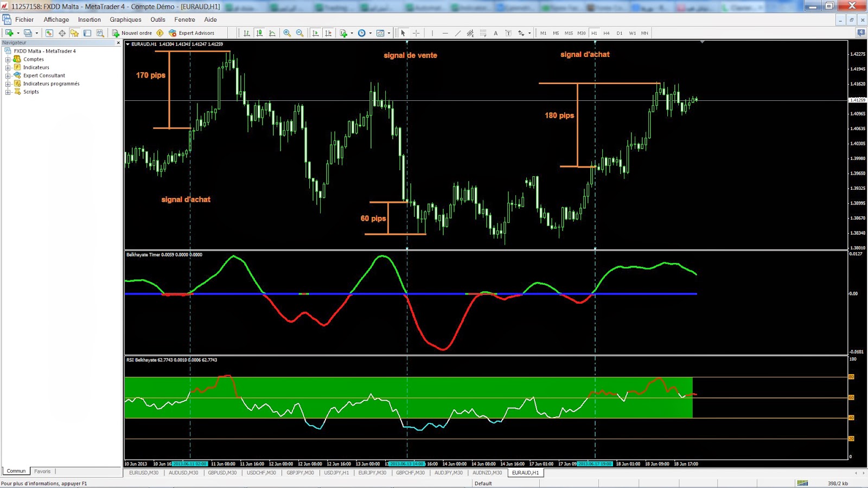
Task: Expand the Indicateurs tree node
Action: point(8,67)
